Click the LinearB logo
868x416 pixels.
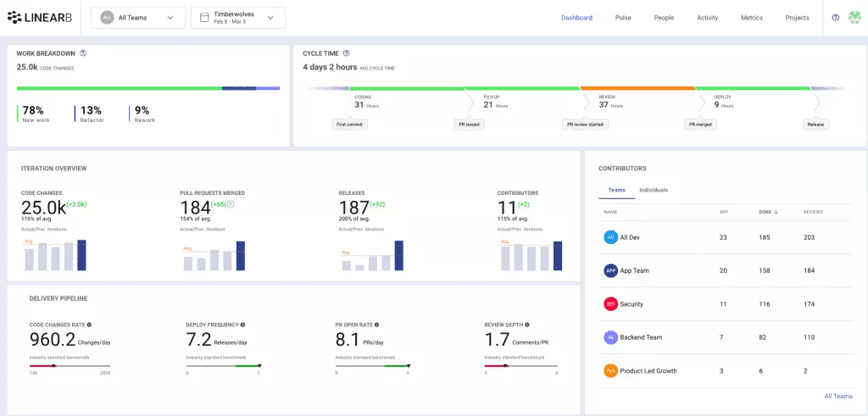pyautogui.click(x=39, y=18)
